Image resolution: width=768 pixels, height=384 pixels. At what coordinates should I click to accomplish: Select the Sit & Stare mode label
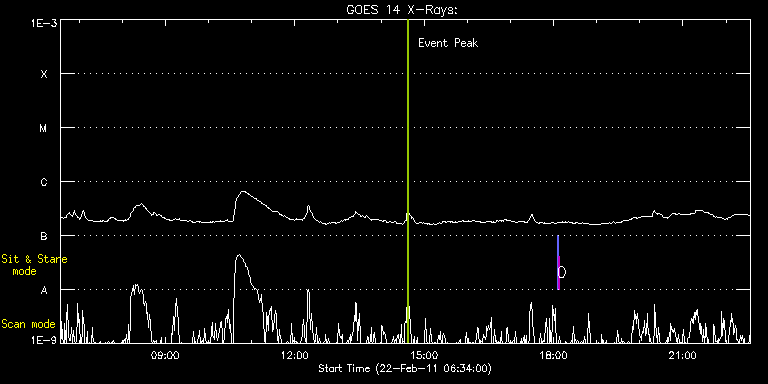tap(34, 264)
